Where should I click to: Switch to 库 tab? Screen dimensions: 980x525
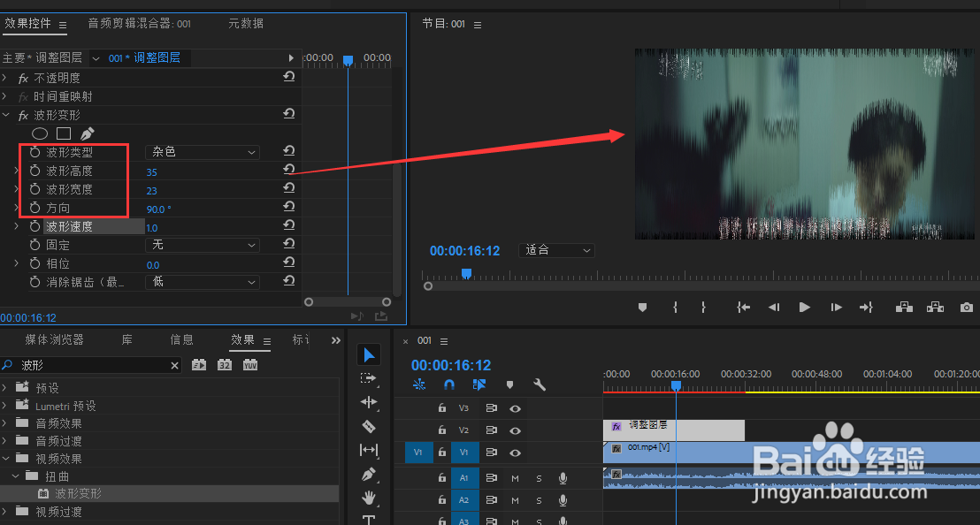(x=126, y=339)
